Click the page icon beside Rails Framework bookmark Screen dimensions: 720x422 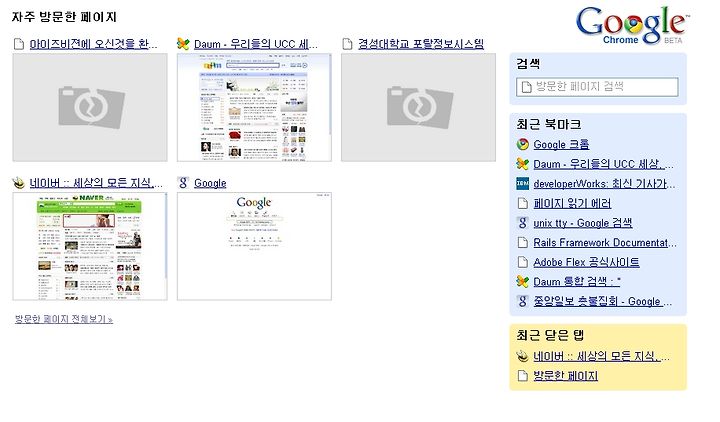pos(523,242)
